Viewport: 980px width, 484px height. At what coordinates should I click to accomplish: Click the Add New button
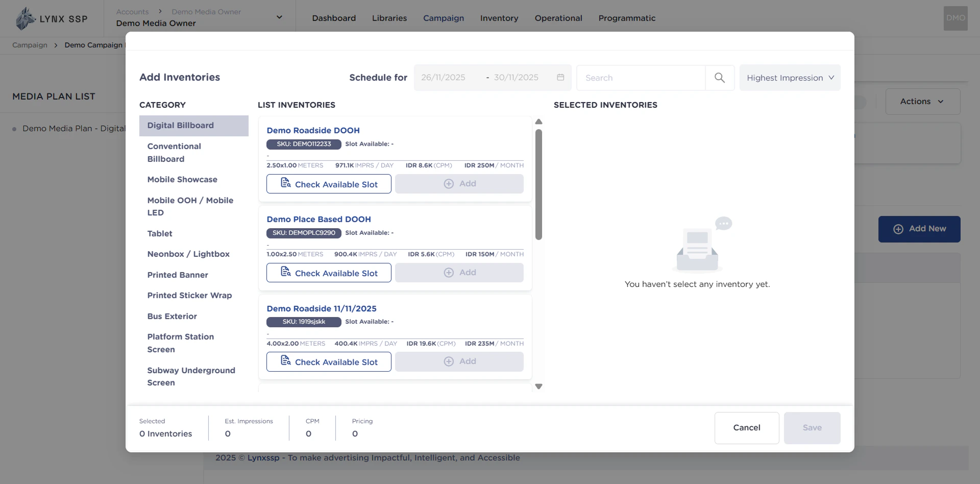[919, 229]
